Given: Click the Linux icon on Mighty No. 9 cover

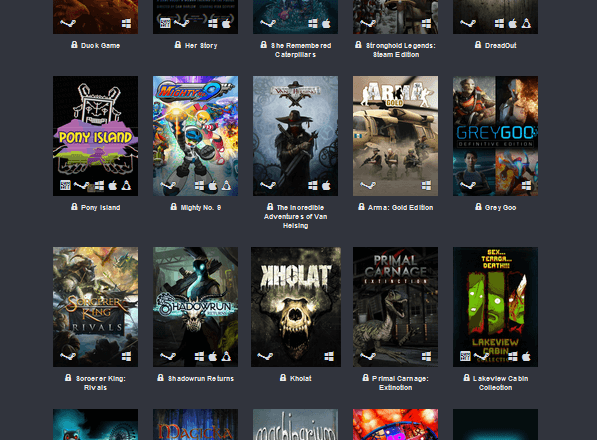Looking at the screenshot, I should coord(227,185).
